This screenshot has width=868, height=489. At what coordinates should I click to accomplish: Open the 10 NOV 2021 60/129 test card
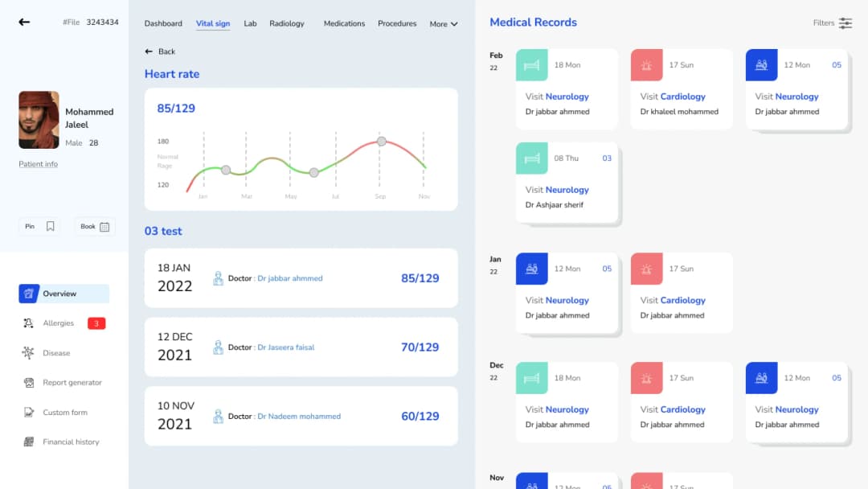301,416
